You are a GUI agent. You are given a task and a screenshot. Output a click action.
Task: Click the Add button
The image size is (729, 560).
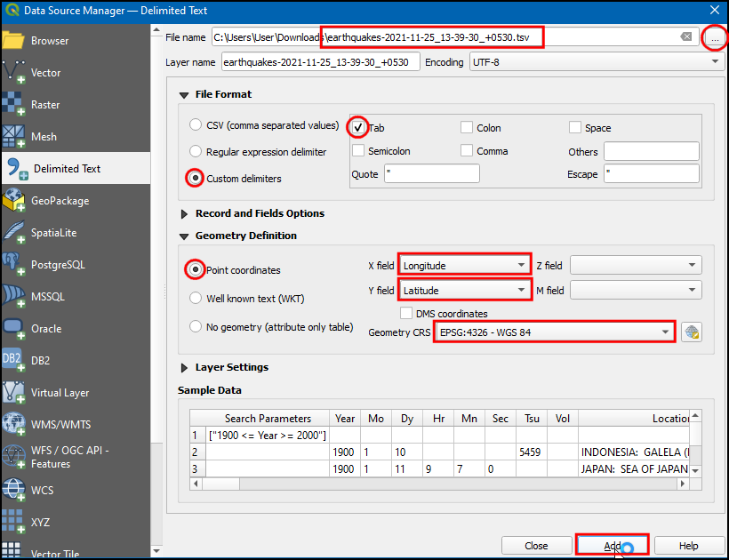click(613, 545)
